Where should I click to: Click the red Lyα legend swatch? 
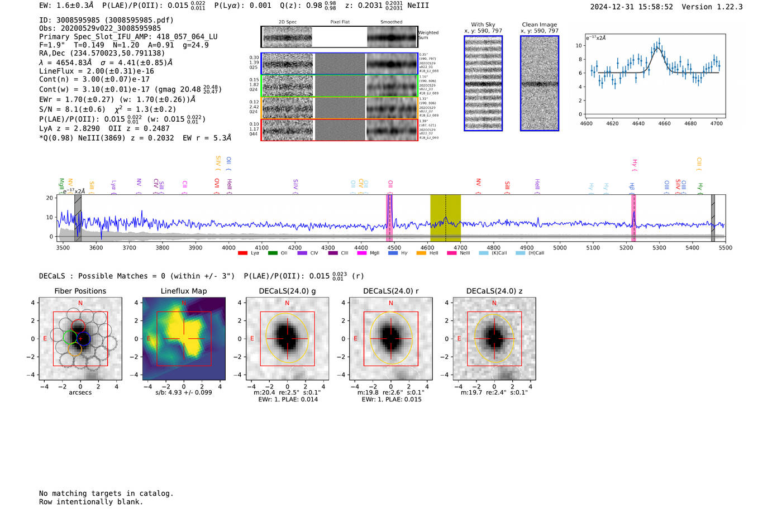tap(242, 253)
